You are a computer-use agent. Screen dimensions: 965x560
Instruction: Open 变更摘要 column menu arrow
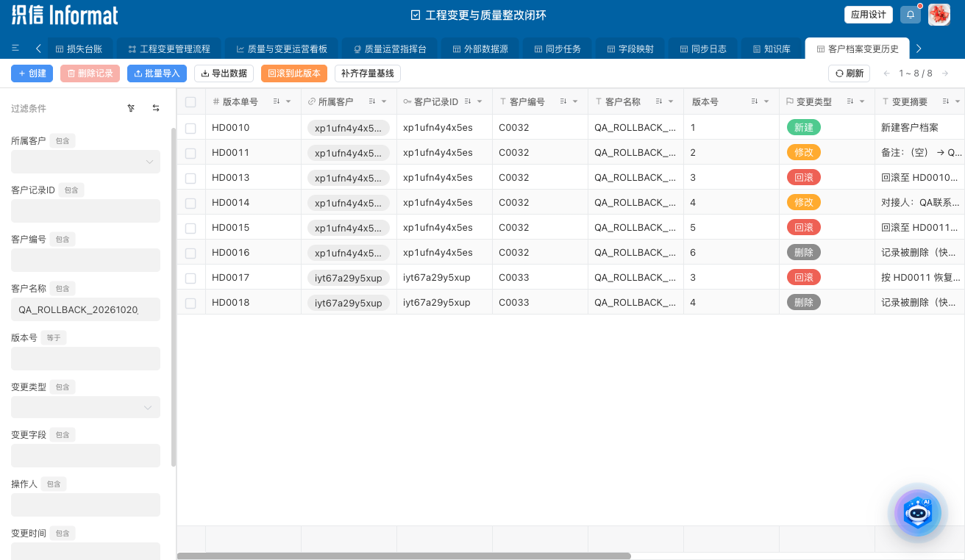[958, 101]
